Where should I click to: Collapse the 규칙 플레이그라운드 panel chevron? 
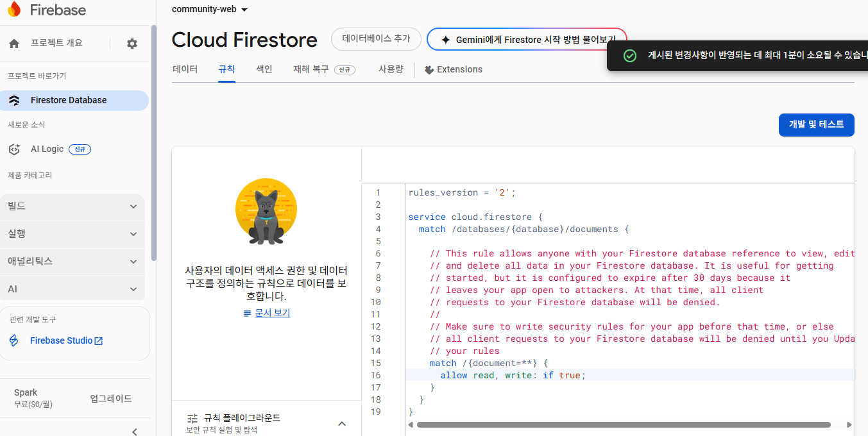pyautogui.click(x=342, y=424)
